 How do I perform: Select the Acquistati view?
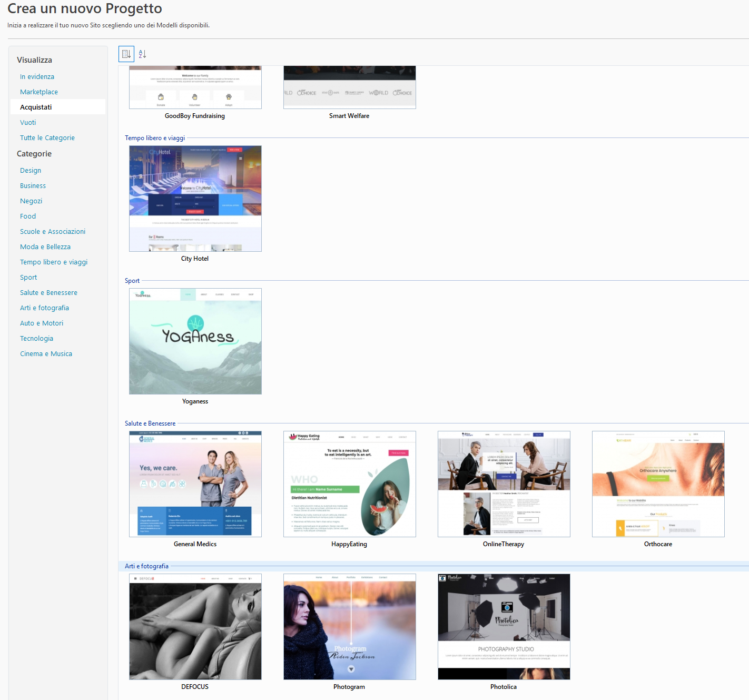pos(36,107)
